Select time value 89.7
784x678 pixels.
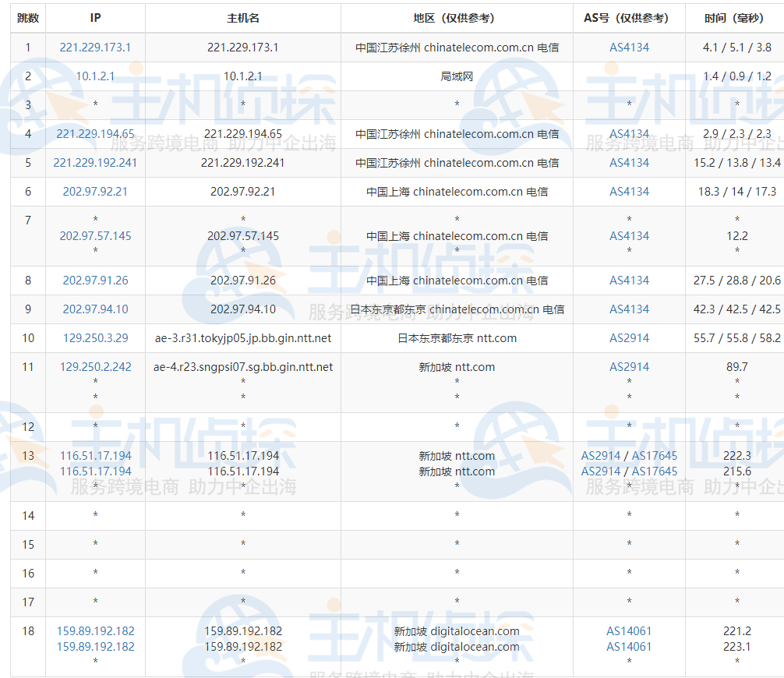[737, 367]
